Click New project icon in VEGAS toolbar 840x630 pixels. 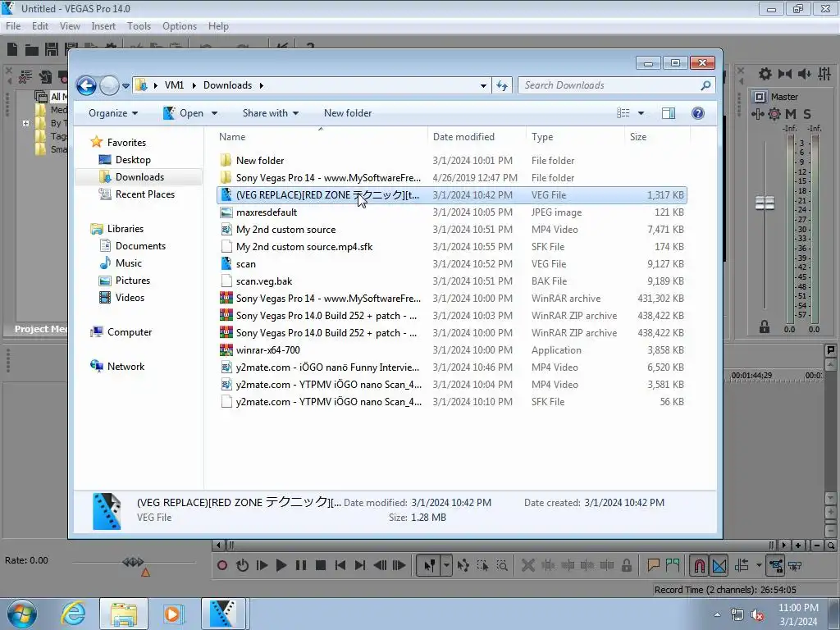12,49
